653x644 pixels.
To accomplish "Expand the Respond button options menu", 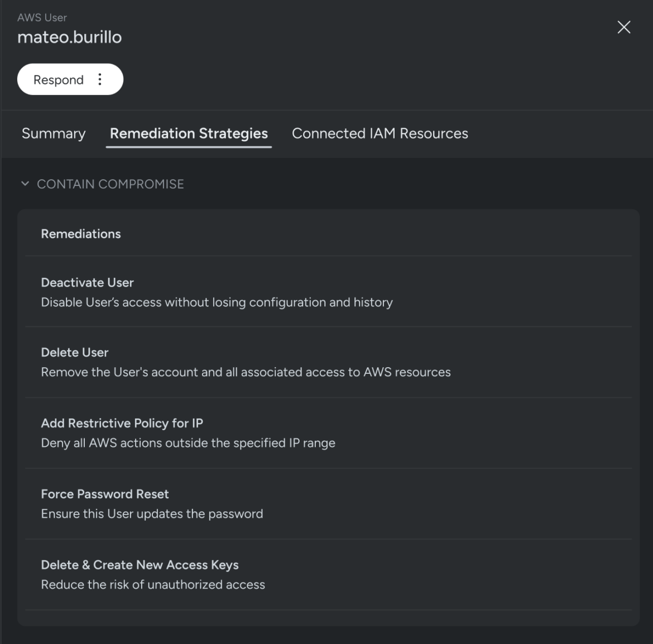I will [100, 79].
